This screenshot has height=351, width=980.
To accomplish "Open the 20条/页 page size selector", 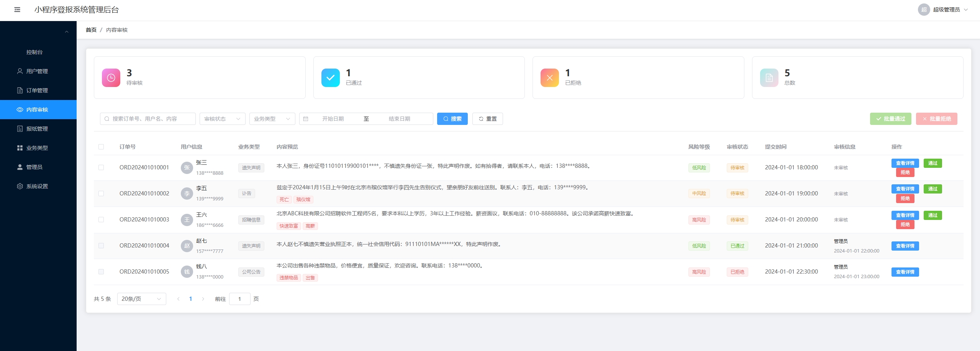I will [x=141, y=299].
